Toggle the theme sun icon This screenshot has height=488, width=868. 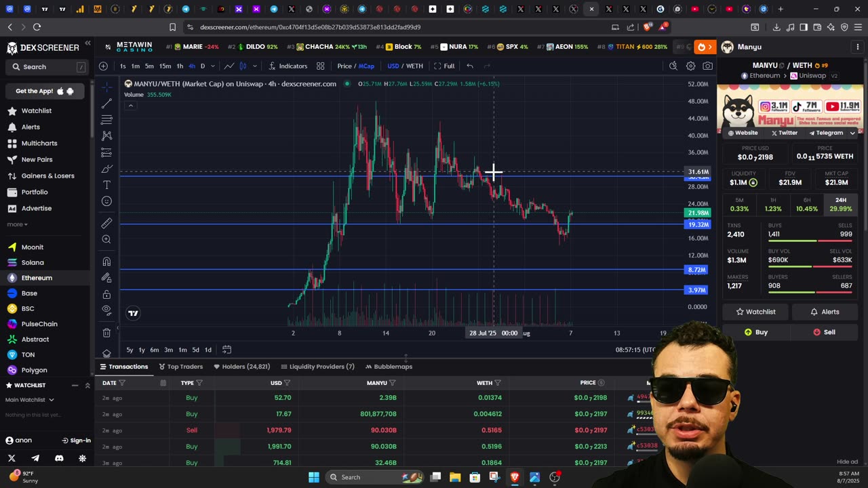(x=82, y=459)
